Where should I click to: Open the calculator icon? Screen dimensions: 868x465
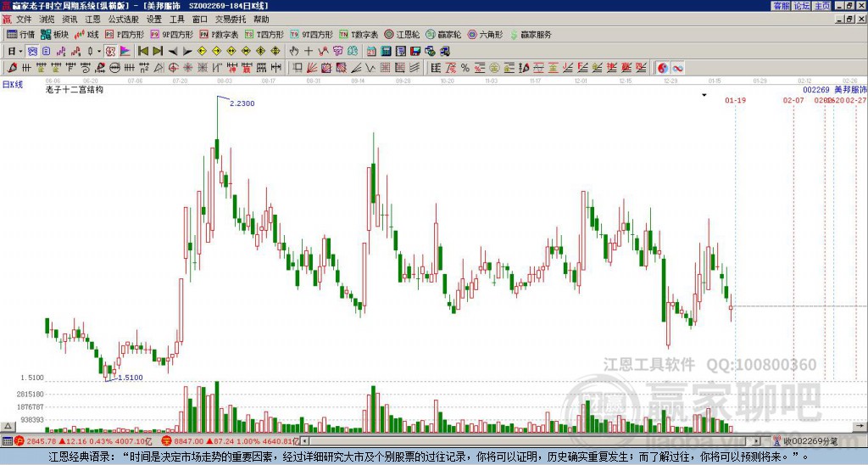pos(387,52)
